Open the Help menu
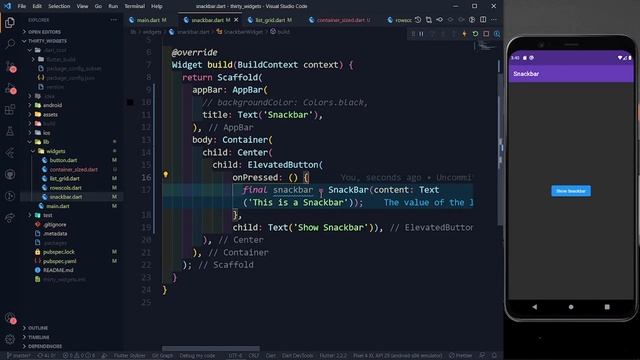This screenshot has width=640, height=360. click(x=157, y=6)
